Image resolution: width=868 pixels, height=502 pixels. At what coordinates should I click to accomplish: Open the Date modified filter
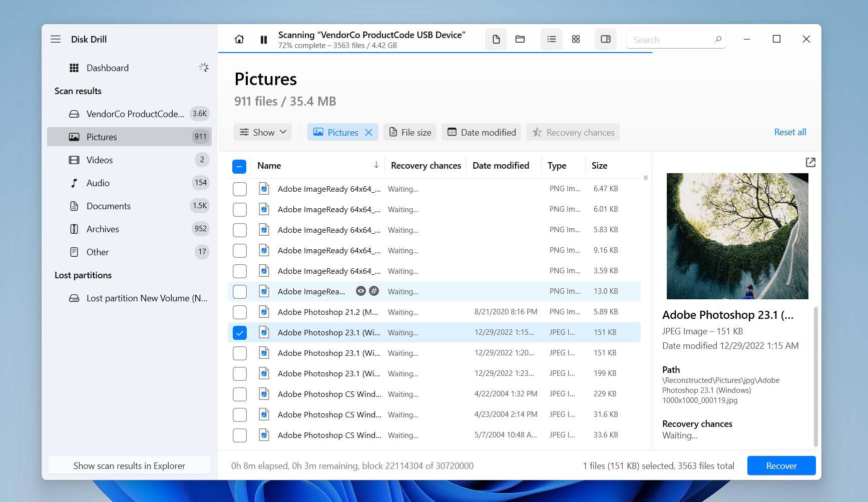tap(481, 132)
